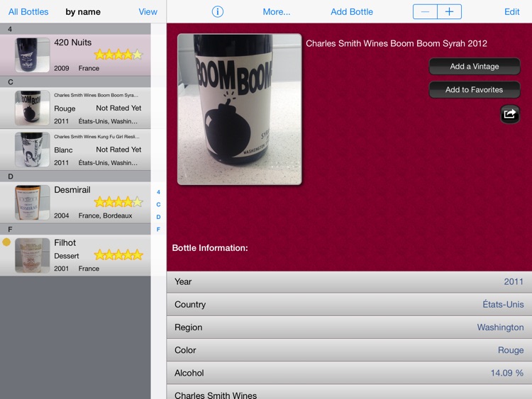Screen dimensions: 532x399
Task: Edit the Alcohol value 14.09 %
Action: coord(507,373)
